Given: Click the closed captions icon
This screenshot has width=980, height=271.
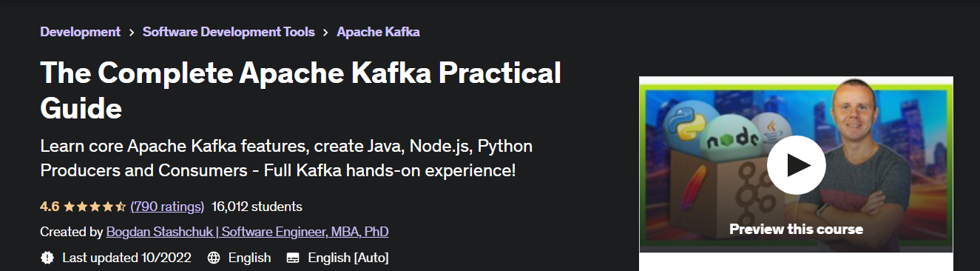Looking at the screenshot, I should 293,258.
